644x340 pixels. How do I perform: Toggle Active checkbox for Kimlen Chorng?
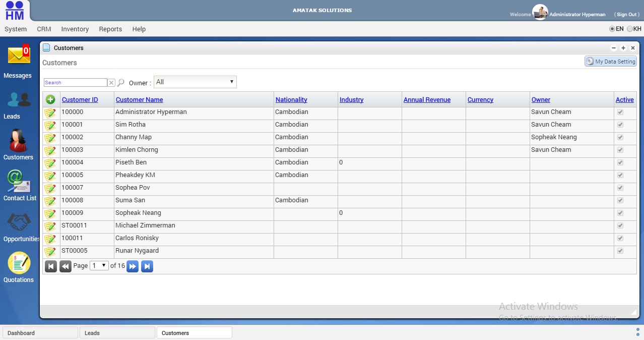pos(620,150)
